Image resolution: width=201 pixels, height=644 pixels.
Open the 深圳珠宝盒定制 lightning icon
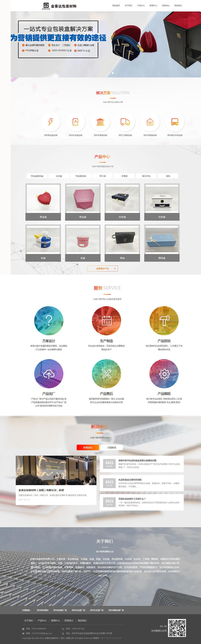[51, 122]
